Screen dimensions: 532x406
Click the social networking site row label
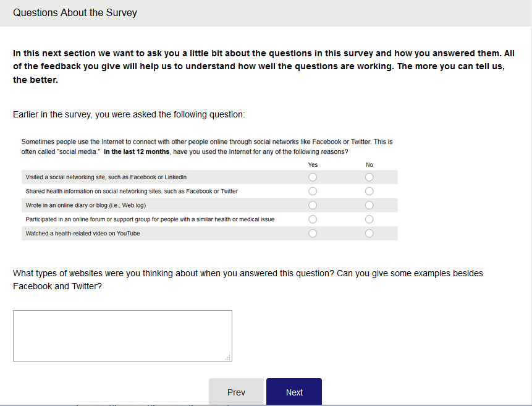[x=106, y=177]
